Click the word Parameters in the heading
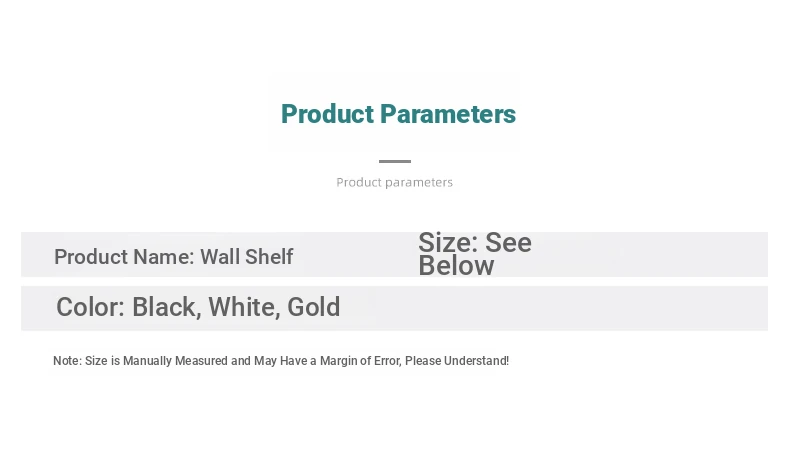Screen dimensions: 790x456 click(448, 114)
